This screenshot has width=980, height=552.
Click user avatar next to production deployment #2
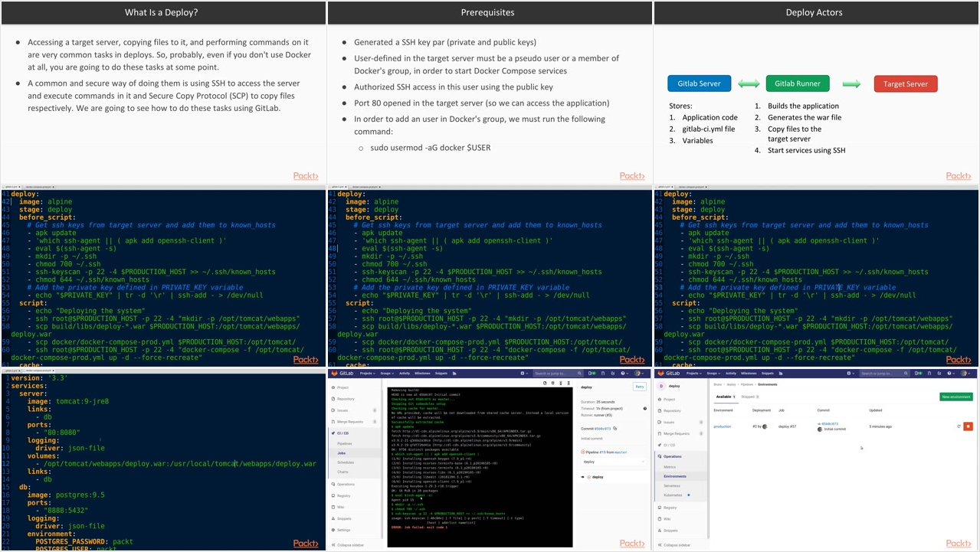click(765, 426)
